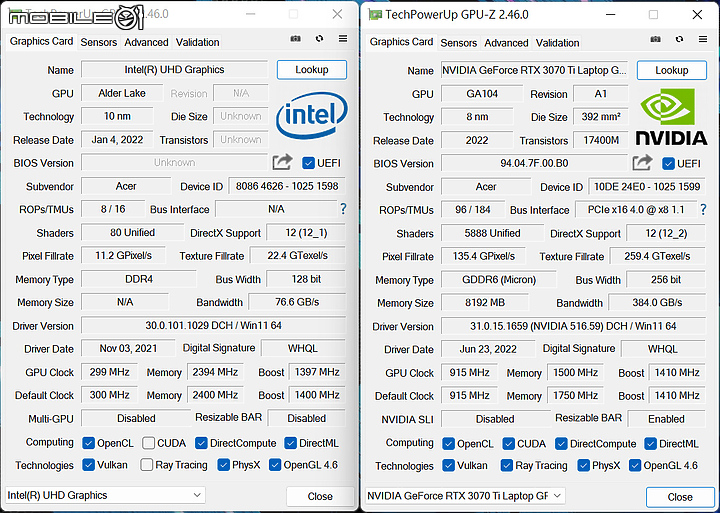Toggle the unchecked CUDA checkbox in Intel window
Image resolution: width=720 pixels, height=513 pixels.
click(x=148, y=443)
